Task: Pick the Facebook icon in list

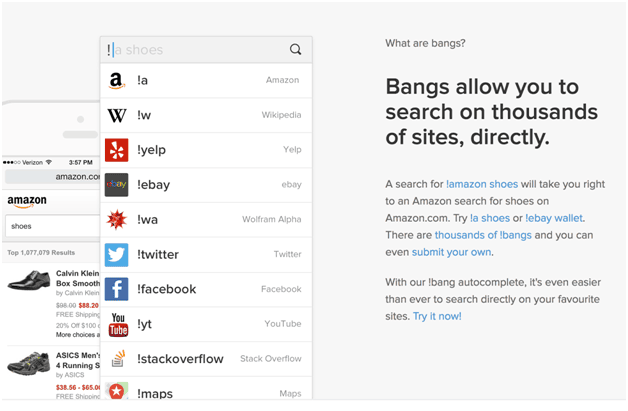Action: coord(117,289)
